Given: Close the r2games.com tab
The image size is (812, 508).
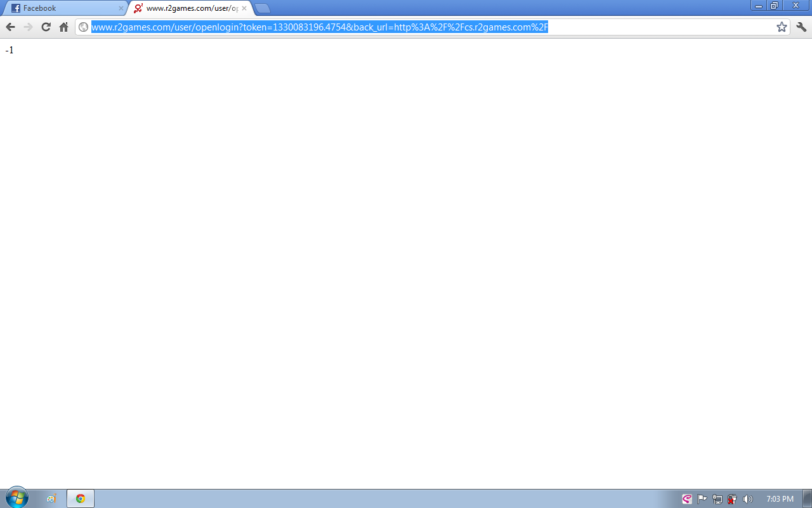Looking at the screenshot, I should click(x=244, y=8).
